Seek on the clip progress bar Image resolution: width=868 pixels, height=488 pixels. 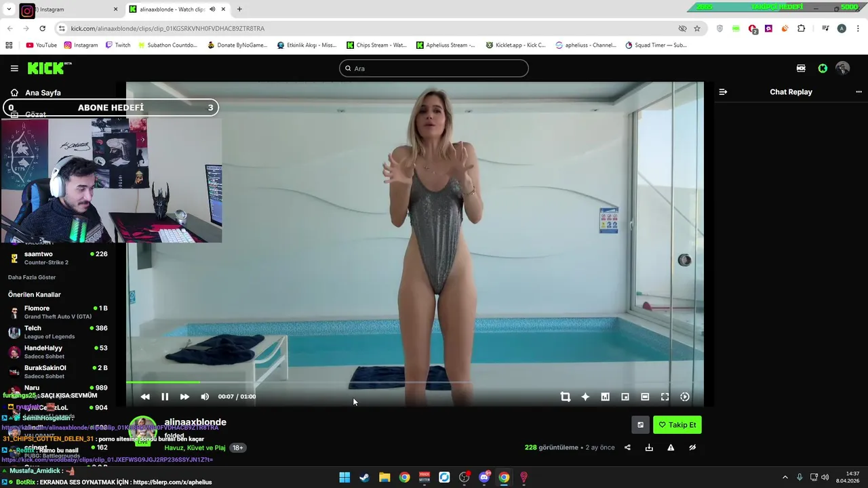coord(414,383)
